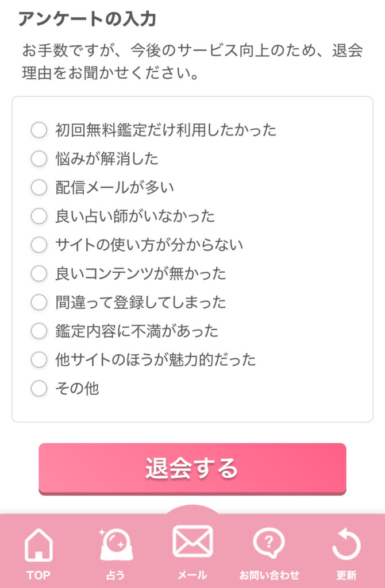The width and height of the screenshot is (385, 588).
Task: Tap the 更新 label in the bottom bar
Action: 346,575
